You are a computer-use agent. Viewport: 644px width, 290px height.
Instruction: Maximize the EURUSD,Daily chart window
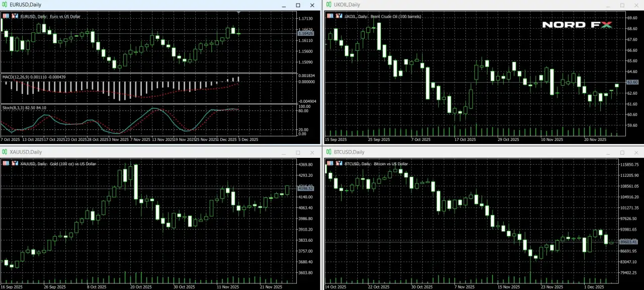298,5
